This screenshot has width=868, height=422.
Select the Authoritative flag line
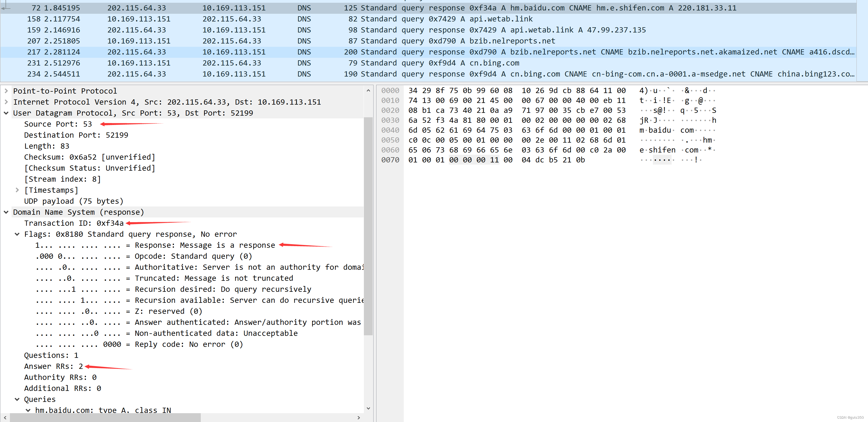tap(199, 267)
